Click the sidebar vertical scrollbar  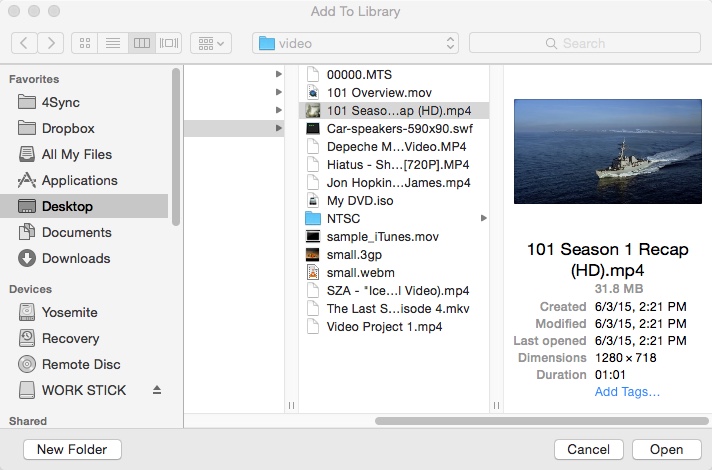[176, 146]
